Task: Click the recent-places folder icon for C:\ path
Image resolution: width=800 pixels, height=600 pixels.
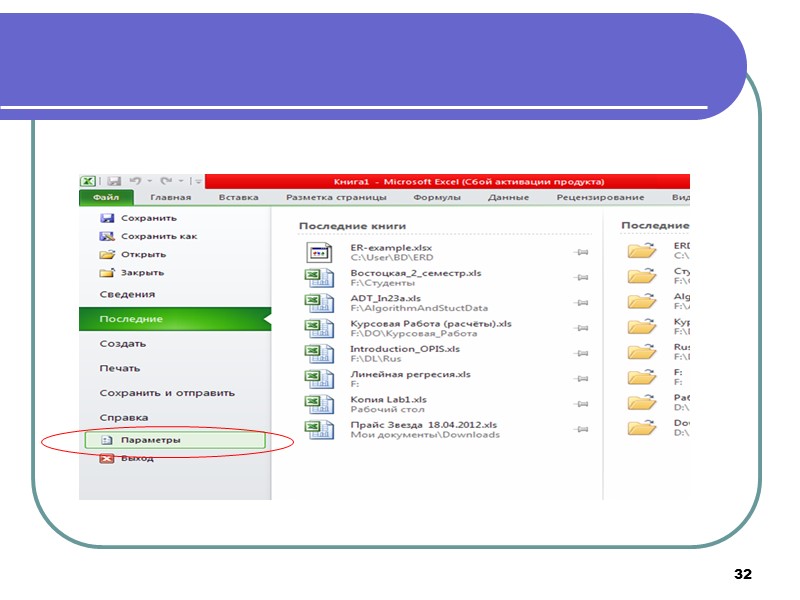Action: click(642, 251)
